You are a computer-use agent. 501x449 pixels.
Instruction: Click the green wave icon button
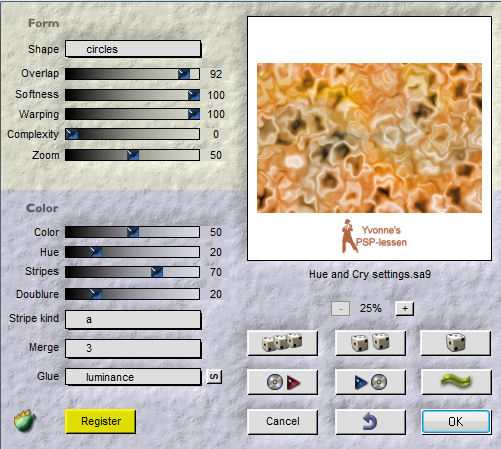(x=456, y=382)
